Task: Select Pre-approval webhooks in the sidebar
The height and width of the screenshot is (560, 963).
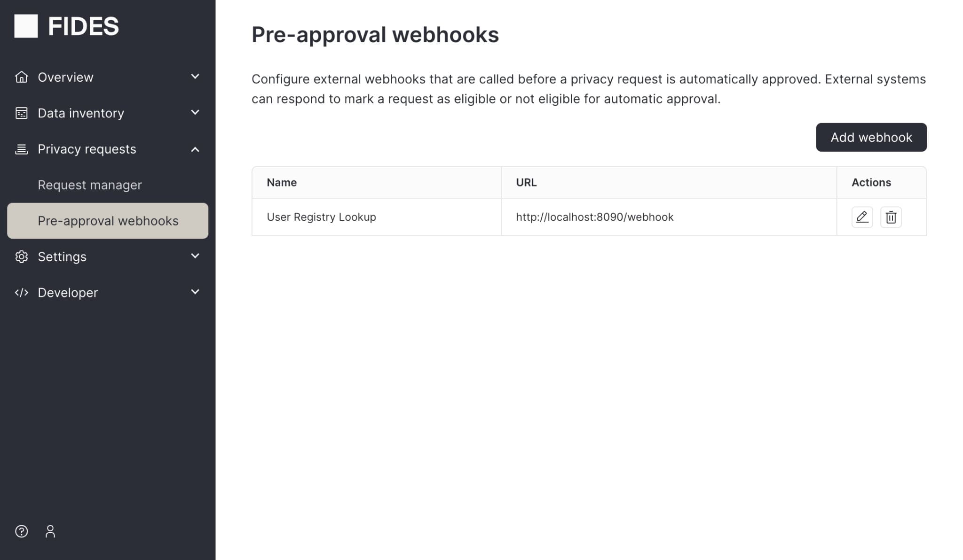Action: click(x=108, y=220)
